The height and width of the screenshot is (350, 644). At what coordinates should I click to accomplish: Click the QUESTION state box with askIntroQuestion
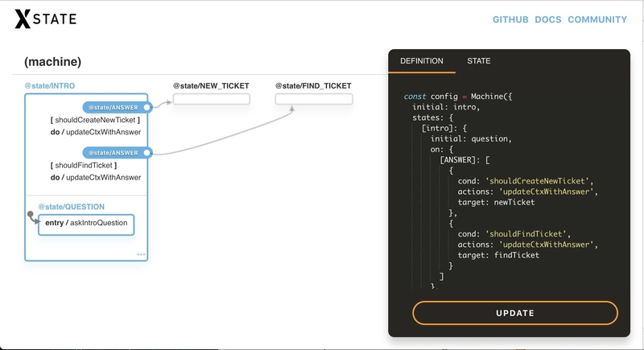86,224
